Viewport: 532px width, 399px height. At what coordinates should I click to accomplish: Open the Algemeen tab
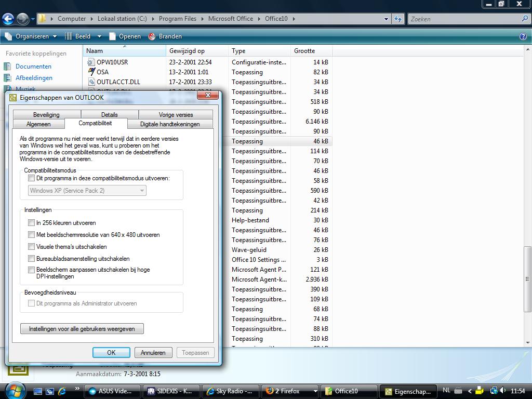click(38, 124)
